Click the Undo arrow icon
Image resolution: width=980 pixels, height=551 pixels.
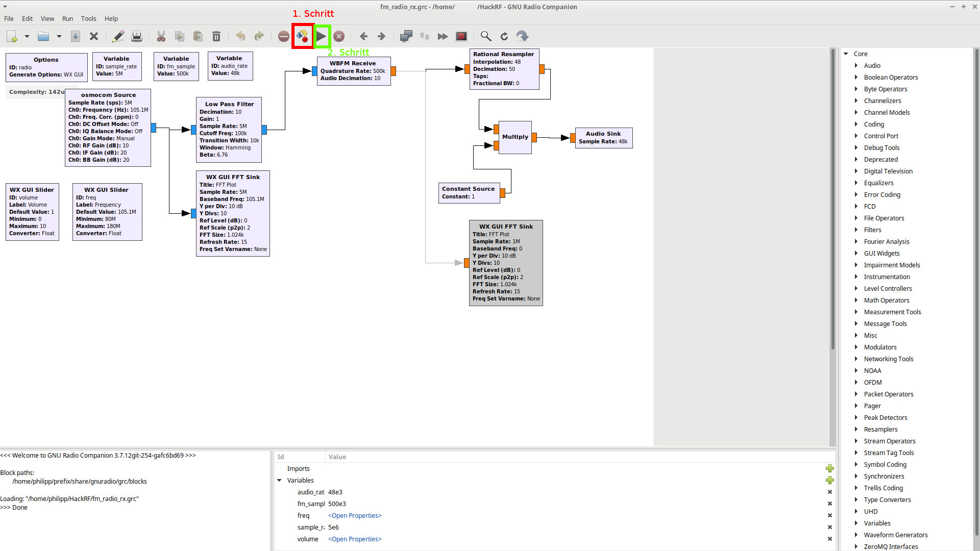coord(240,36)
